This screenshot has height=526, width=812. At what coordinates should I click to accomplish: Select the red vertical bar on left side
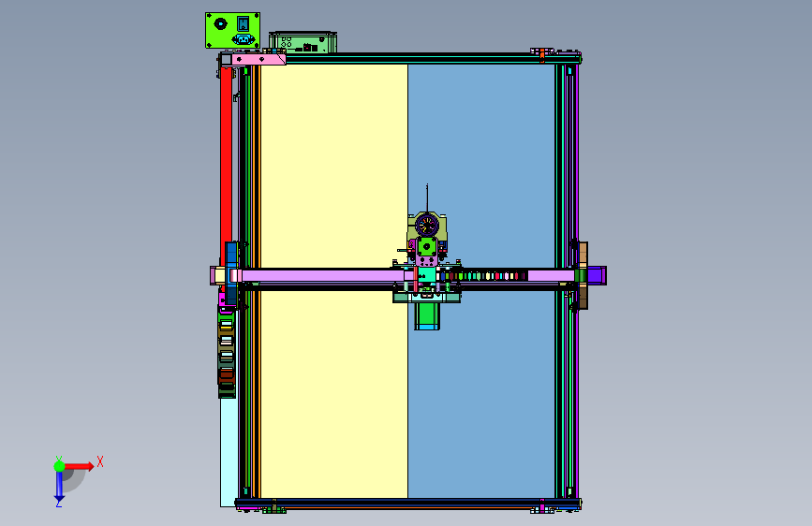pyautogui.click(x=226, y=160)
